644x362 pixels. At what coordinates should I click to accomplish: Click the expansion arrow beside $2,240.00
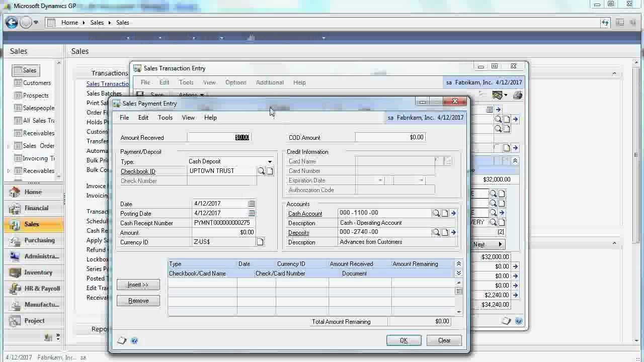515,295
